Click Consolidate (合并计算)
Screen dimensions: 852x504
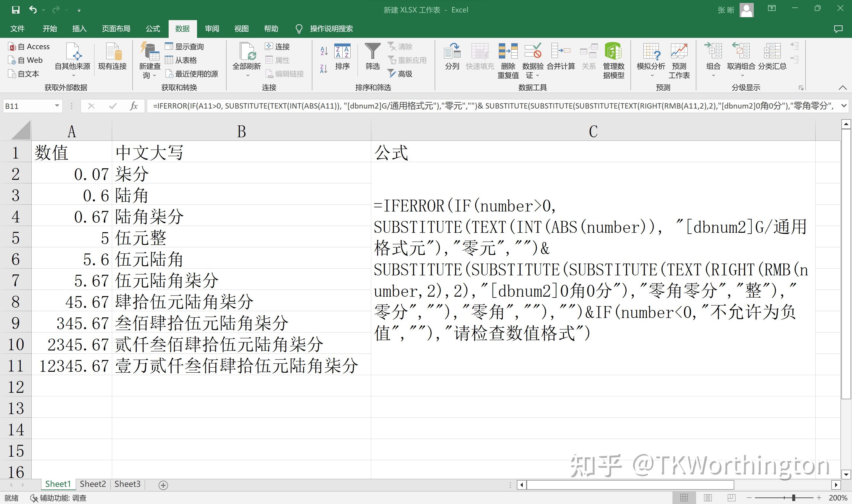tap(561, 56)
